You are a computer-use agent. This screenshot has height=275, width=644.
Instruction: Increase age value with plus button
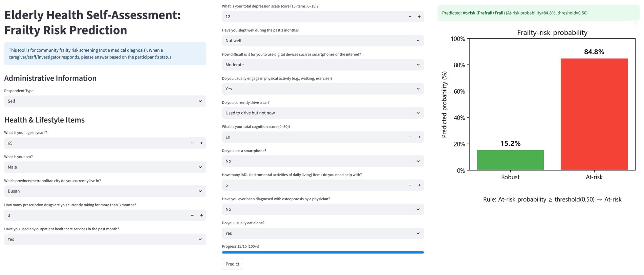coord(201,143)
